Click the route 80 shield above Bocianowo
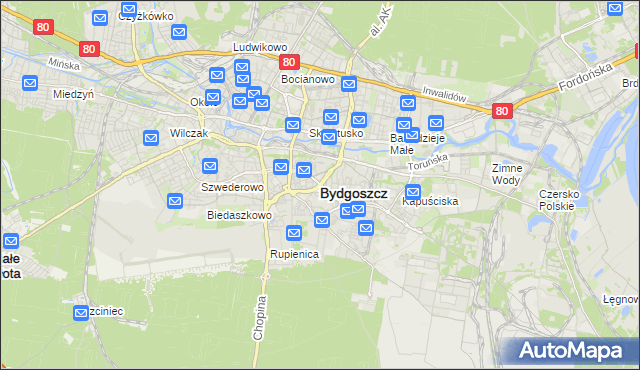 click(x=289, y=62)
